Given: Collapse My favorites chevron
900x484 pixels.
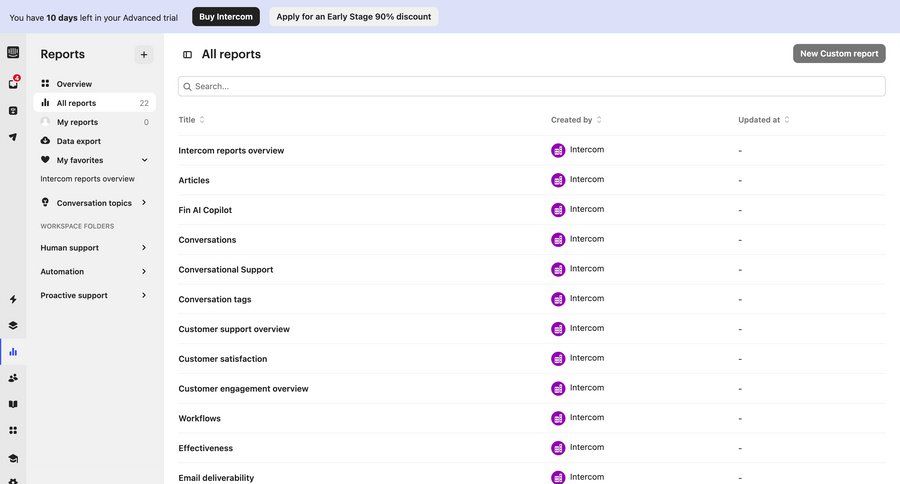Looking at the screenshot, I should (145, 160).
